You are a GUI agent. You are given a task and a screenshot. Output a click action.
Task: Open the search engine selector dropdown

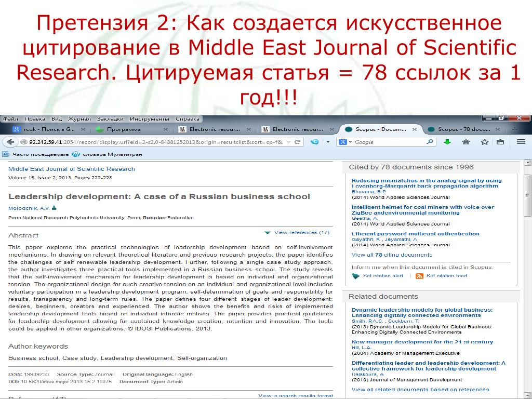pyautogui.click(x=345, y=142)
